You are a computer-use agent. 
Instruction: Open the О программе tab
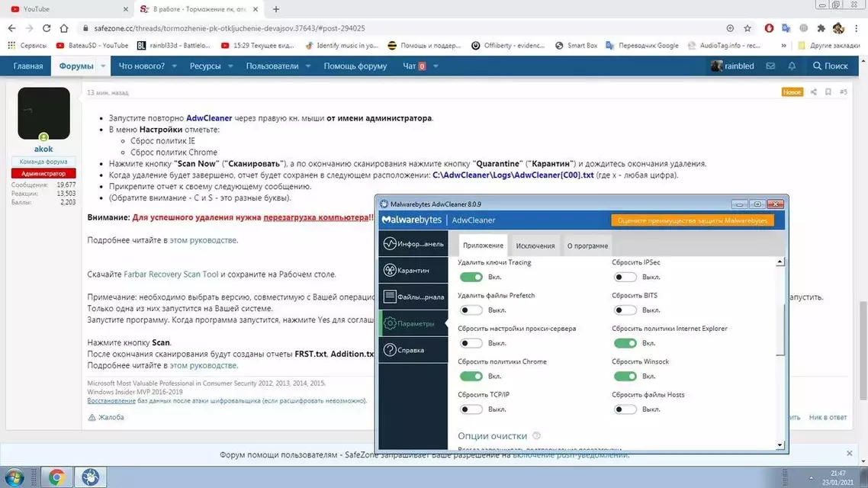click(587, 246)
